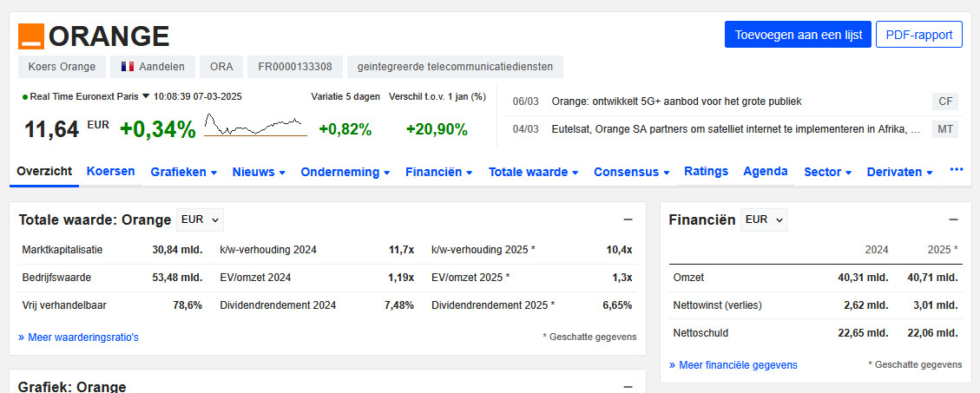Image resolution: width=980 pixels, height=393 pixels.
Task: Expand the Financiën navigation menu
Action: (x=438, y=172)
